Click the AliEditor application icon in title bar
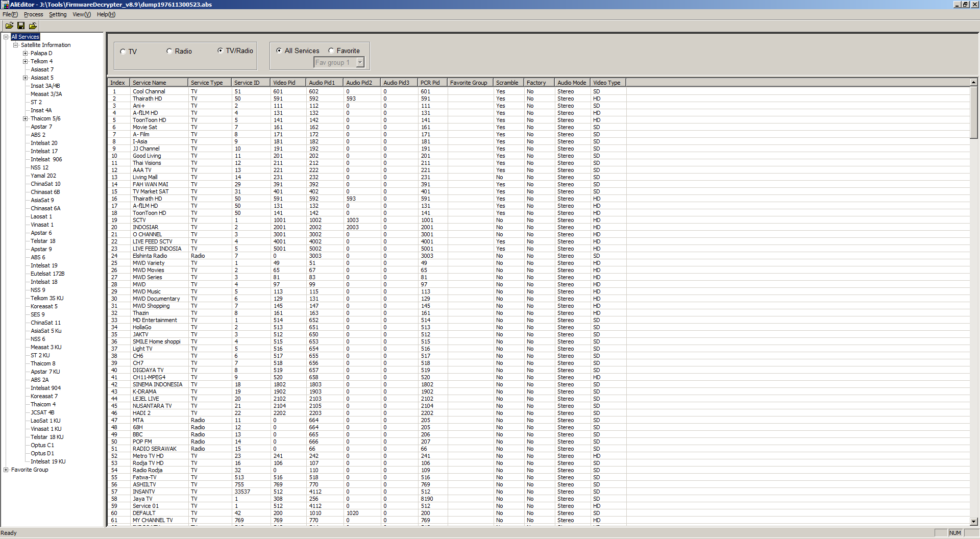This screenshot has height=539, width=980. point(5,5)
